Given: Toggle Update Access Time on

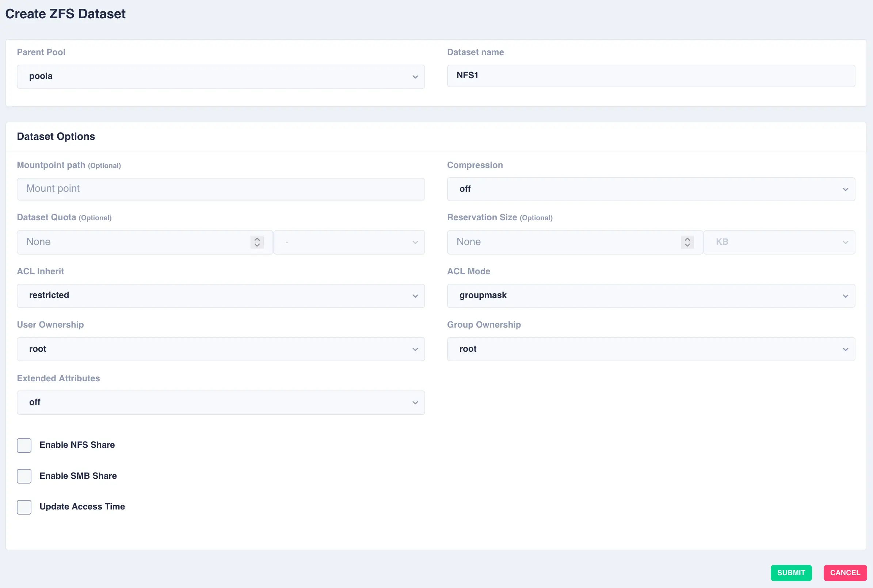Looking at the screenshot, I should [x=24, y=507].
